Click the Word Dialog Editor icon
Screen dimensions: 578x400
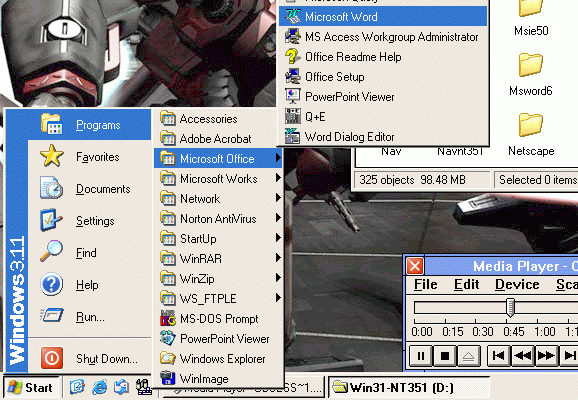[x=293, y=136]
